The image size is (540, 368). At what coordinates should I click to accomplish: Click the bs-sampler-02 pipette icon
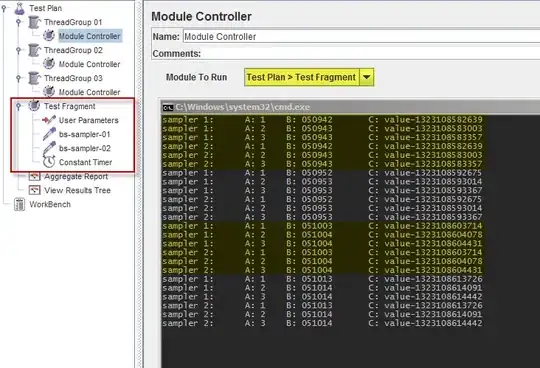(49, 148)
